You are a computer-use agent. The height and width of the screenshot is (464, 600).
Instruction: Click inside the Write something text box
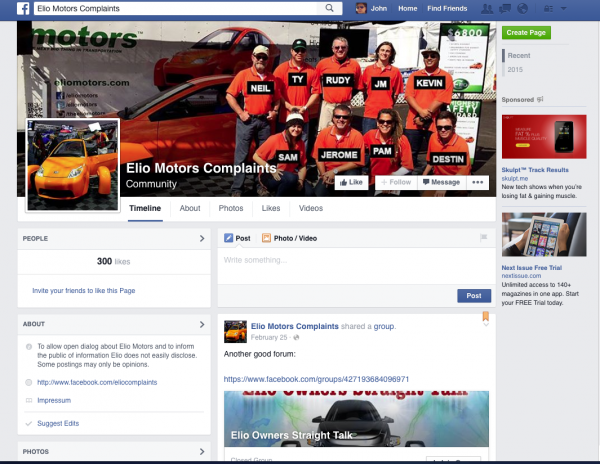click(356, 266)
